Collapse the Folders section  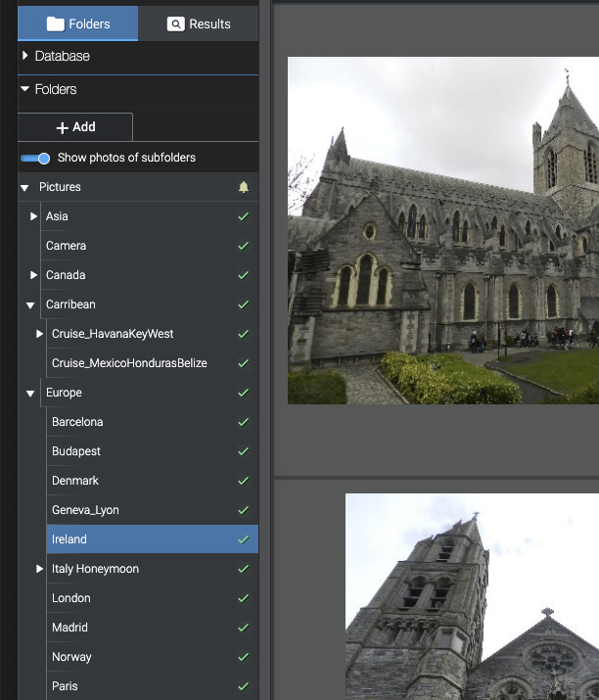click(24, 89)
